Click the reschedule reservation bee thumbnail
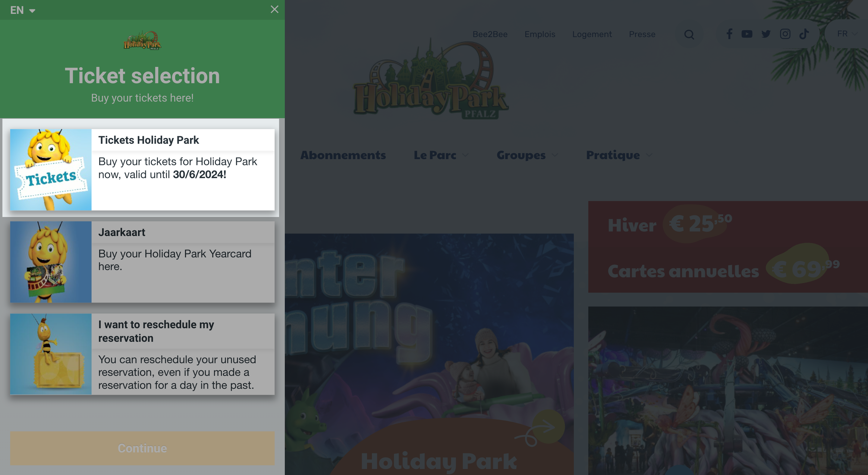Image resolution: width=868 pixels, height=475 pixels. [51, 354]
